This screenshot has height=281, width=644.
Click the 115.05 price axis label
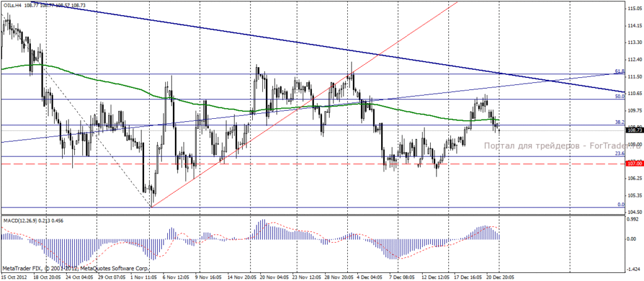[x=635, y=9]
